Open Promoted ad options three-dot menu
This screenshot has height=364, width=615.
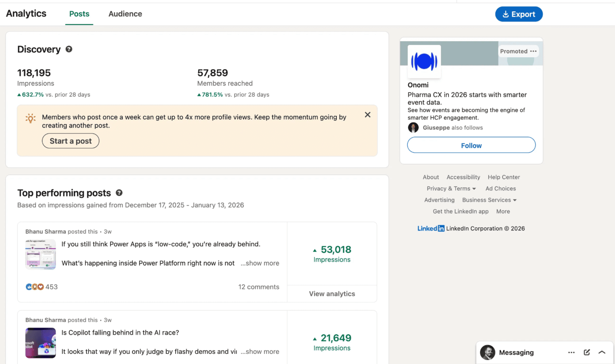tap(533, 51)
